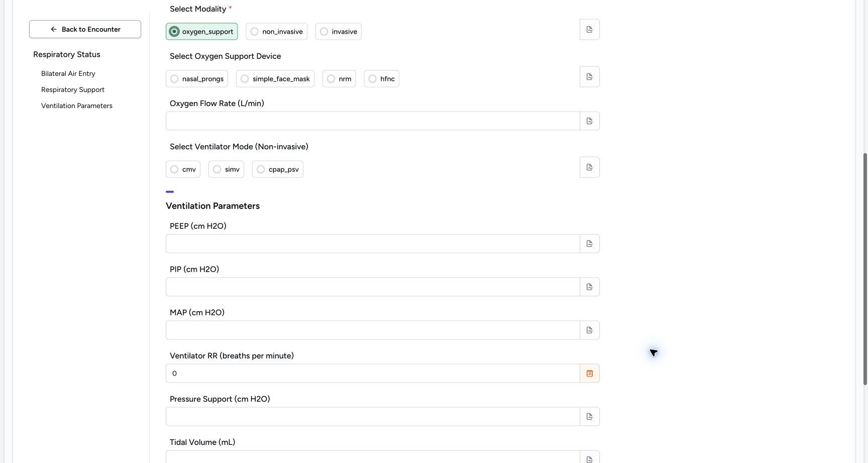Click the note icon beside Oxygen Support Device
Screen dimensions: 868x463
point(590,77)
